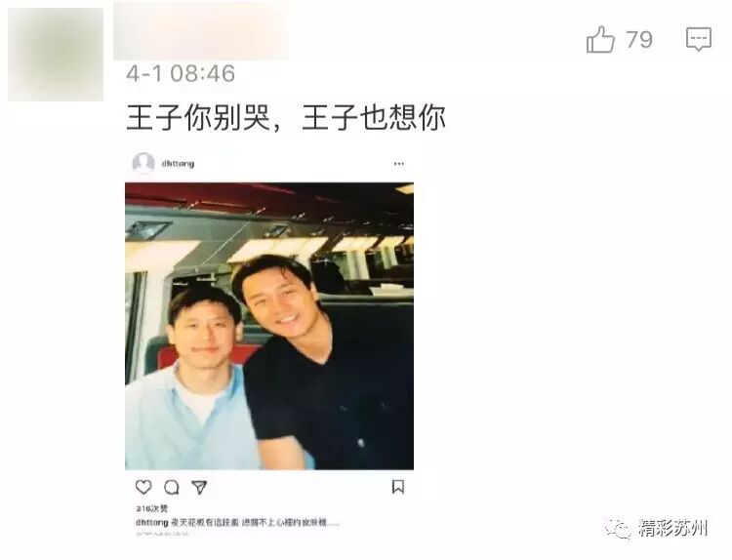Click dhttong username in the caption
The height and width of the screenshot is (560, 732).
151,523
